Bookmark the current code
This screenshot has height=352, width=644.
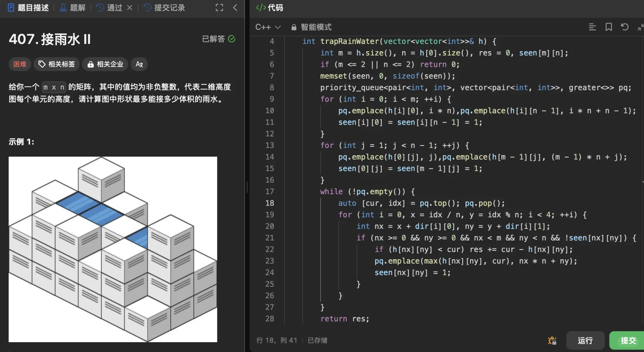[608, 27]
